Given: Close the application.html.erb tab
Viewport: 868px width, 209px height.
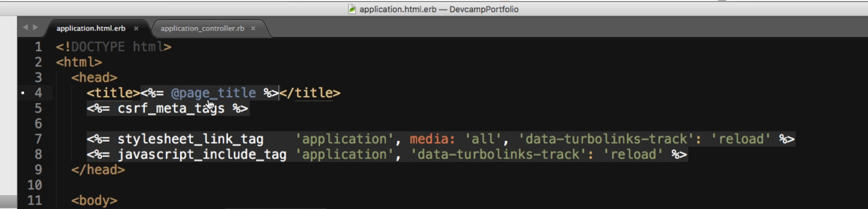Looking at the screenshot, I should [136, 28].
